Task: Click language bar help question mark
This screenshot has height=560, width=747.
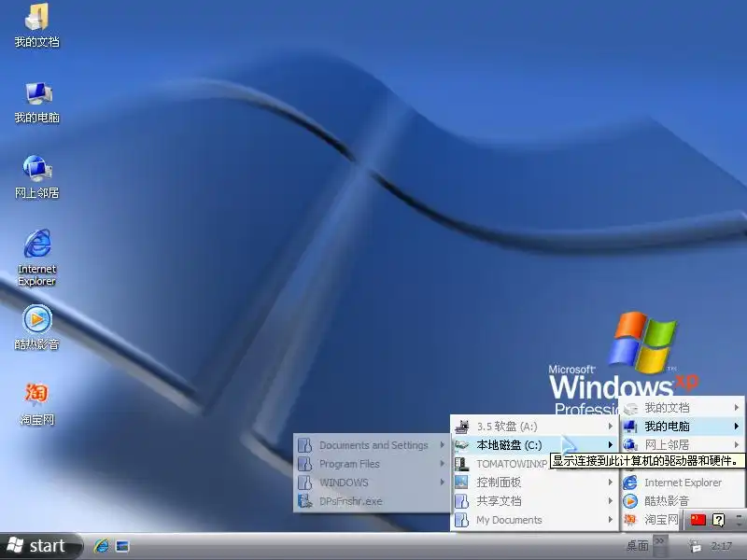Action: (718, 520)
